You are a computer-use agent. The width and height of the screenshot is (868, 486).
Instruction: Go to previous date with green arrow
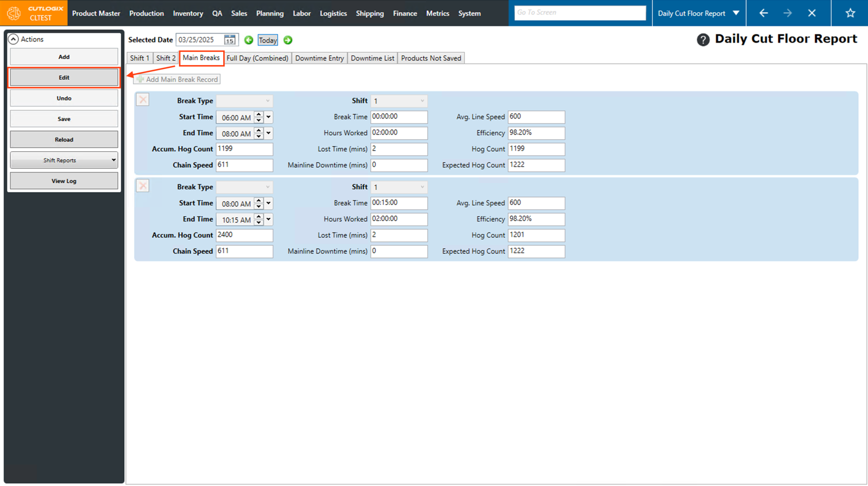[x=248, y=40]
